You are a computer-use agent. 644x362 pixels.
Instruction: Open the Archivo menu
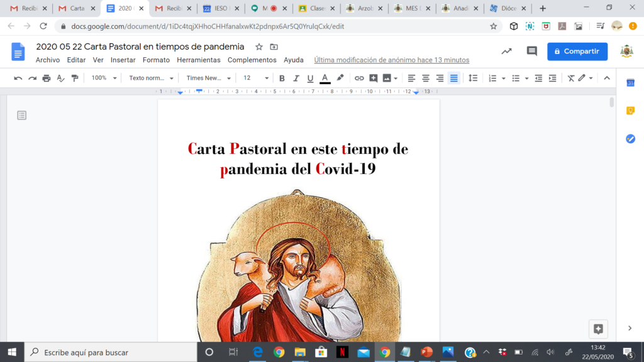coord(48,60)
